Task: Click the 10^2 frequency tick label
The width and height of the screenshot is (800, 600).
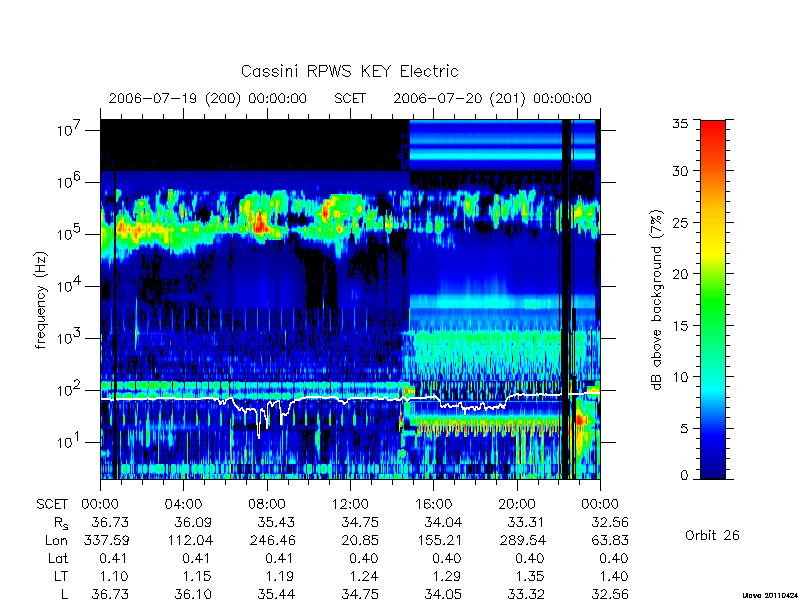Action: point(70,390)
